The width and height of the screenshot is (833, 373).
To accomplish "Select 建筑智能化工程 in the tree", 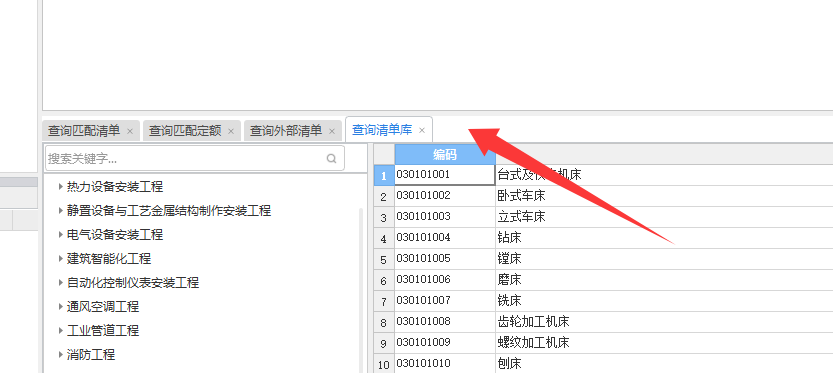I will [109, 259].
